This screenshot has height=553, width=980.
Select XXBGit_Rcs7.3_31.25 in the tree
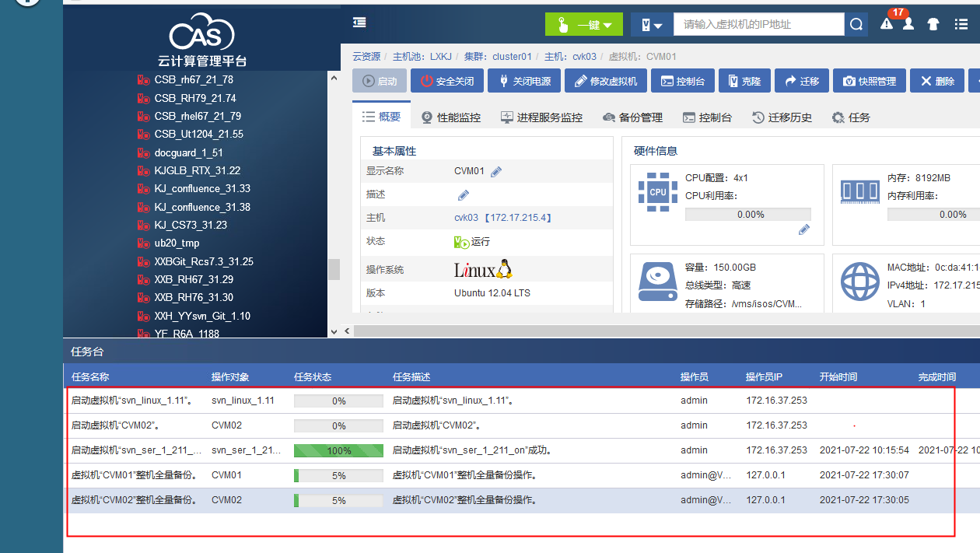coord(204,261)
